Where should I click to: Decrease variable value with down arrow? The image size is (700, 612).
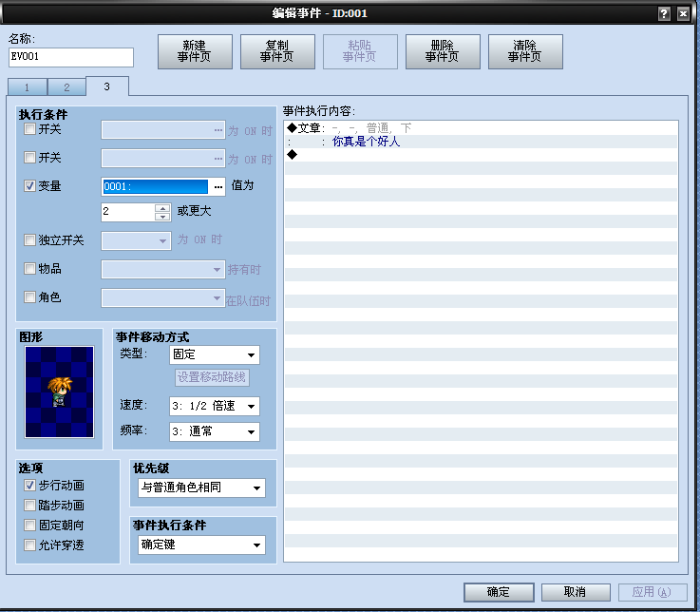(x=162, y=217)
